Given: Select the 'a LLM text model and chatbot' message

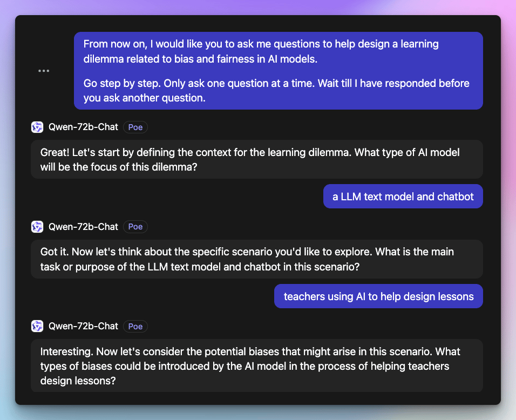Looking at the screenshot, I should point(403,197).
